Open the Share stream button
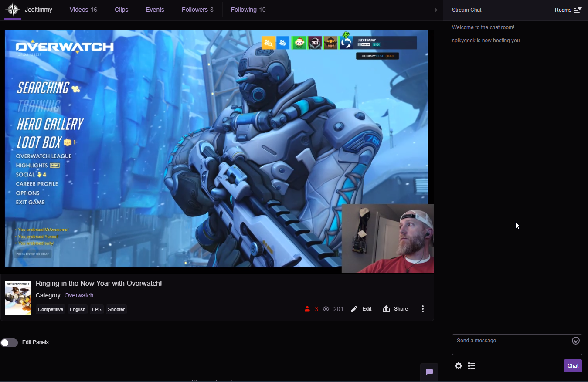 395,309
